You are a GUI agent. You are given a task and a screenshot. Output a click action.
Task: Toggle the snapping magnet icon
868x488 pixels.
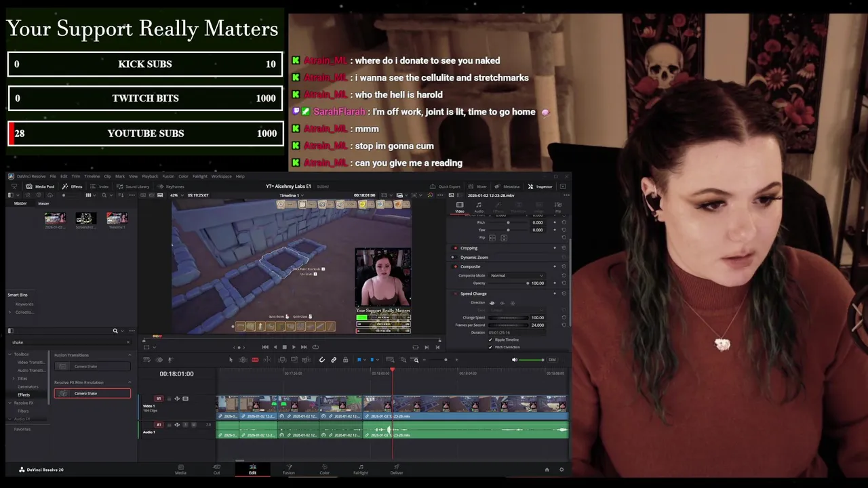click(322, 360)
